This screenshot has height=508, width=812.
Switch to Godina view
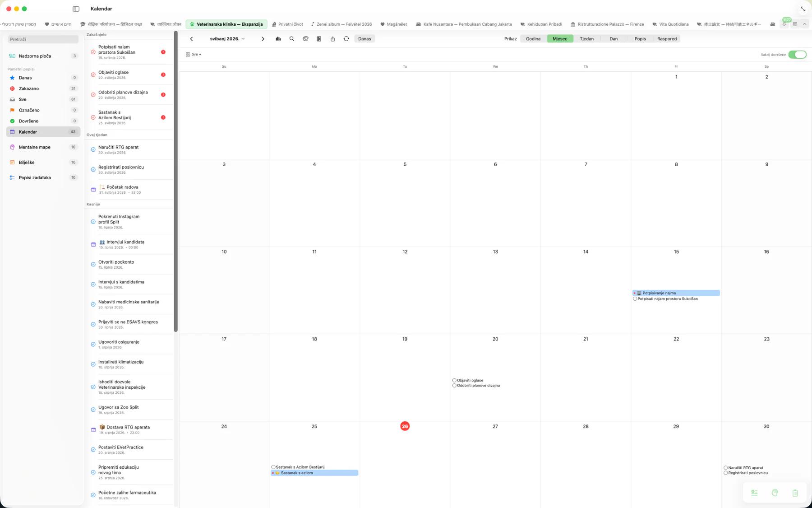coord(533,39)
